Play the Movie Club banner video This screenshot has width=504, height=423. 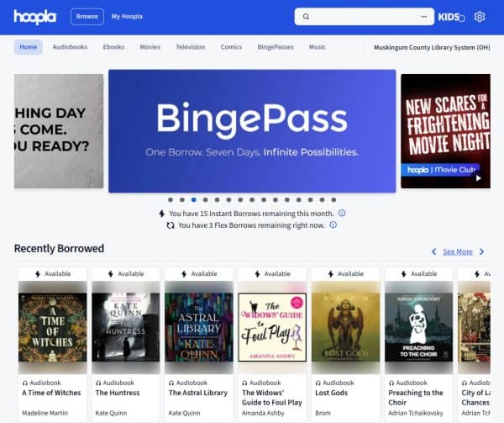click(x=478, y=178)
